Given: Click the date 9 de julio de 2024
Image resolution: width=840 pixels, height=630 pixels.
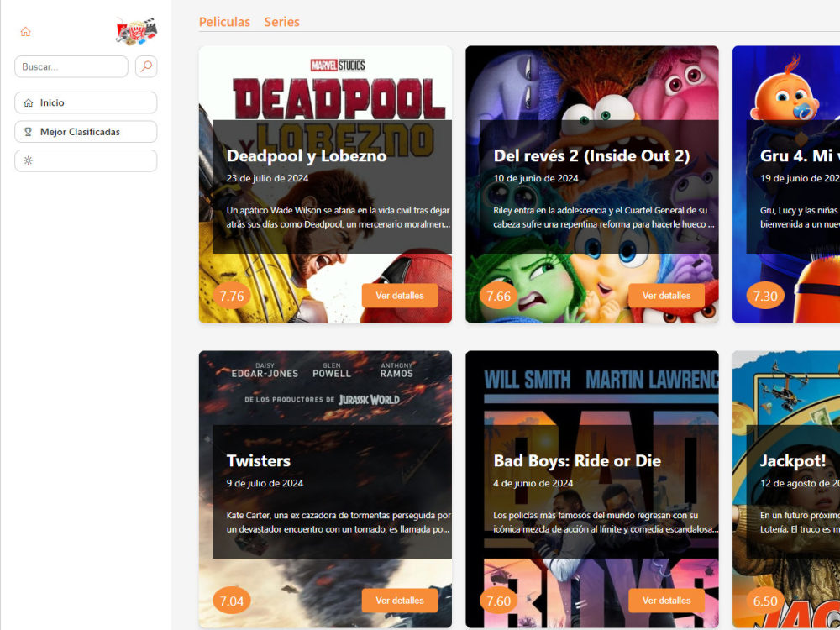Looking at the screenshot, I should pos(265,483).
